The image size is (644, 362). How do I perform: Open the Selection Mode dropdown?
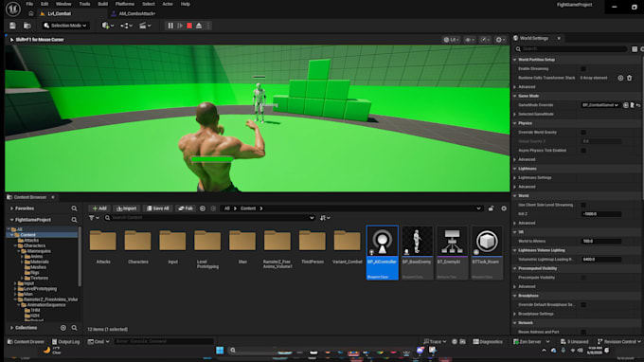(65, 26)
